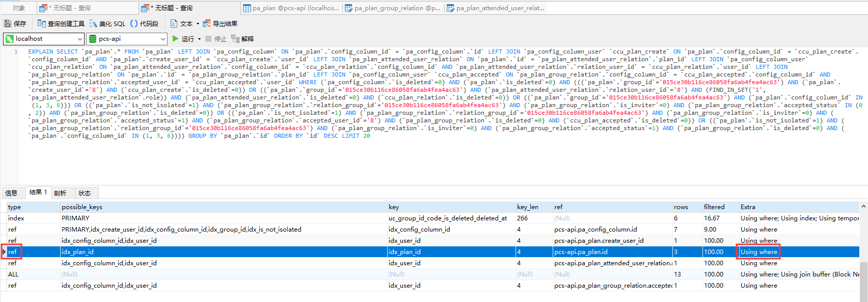Screen dimensions: 868x302
Task: Switch to the 对象 objects tab
Action: (x=19, y=8)
